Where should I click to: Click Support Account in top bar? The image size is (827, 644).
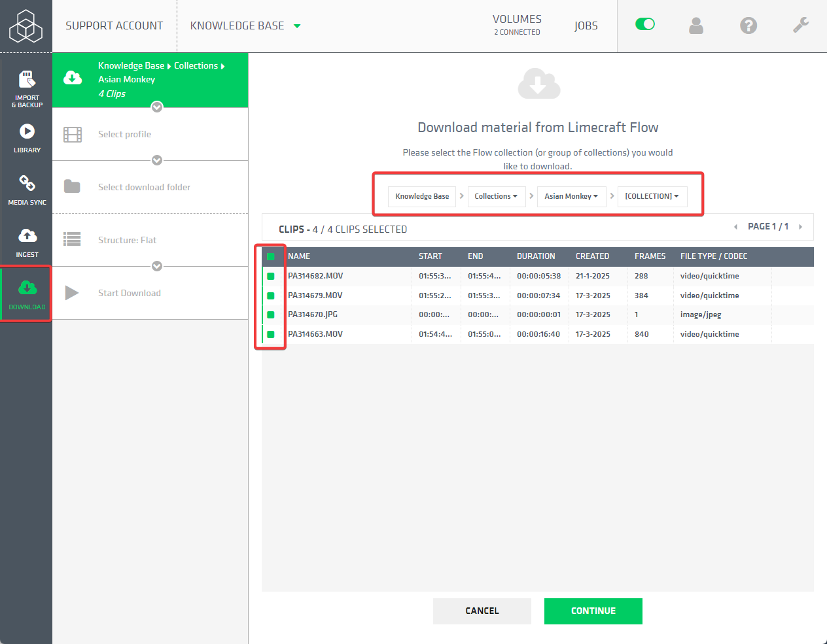tap(114, 25)
